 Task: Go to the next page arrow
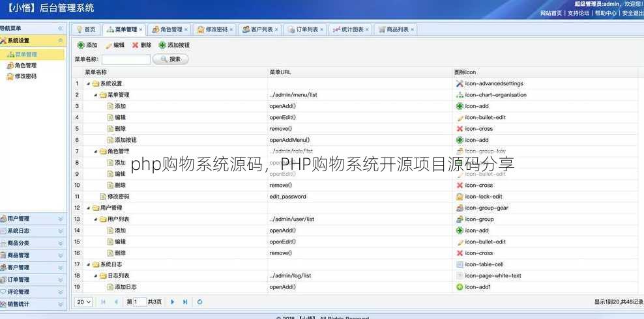[x=173, y=302]
